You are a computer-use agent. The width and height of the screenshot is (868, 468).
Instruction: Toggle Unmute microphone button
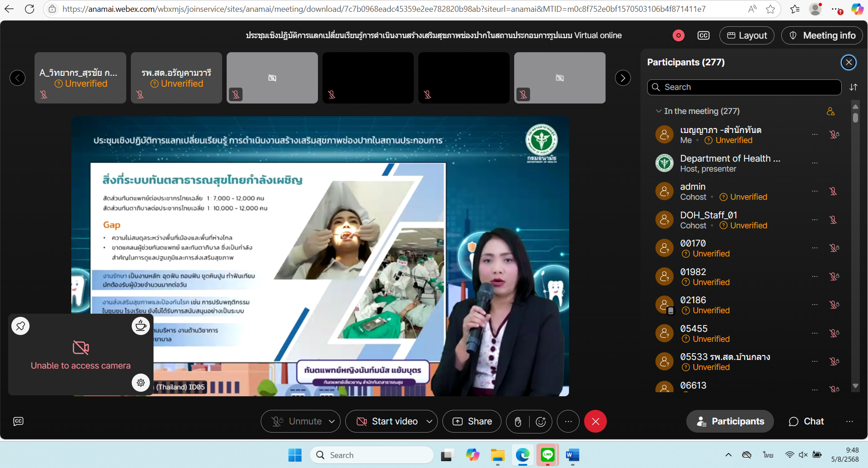296,422
